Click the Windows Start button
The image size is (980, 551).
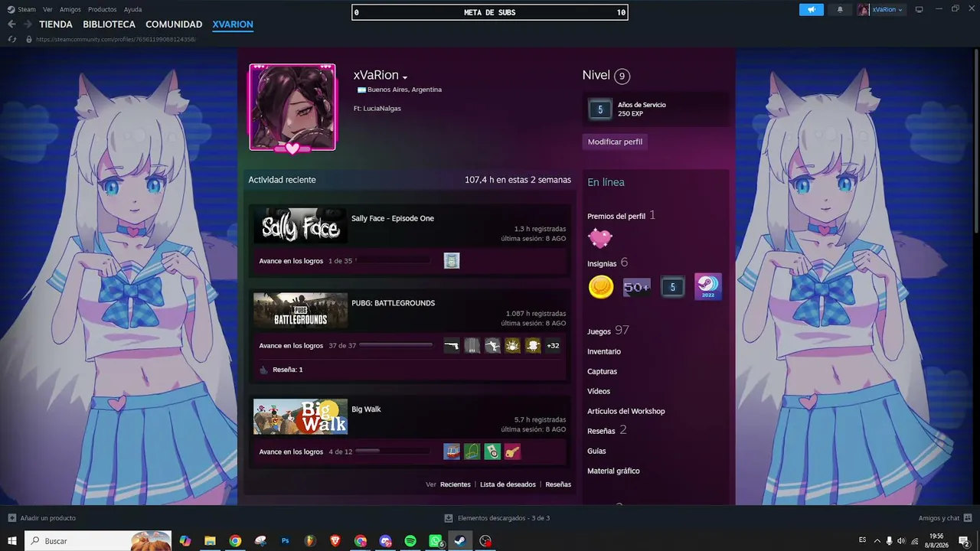pos(12,541)
